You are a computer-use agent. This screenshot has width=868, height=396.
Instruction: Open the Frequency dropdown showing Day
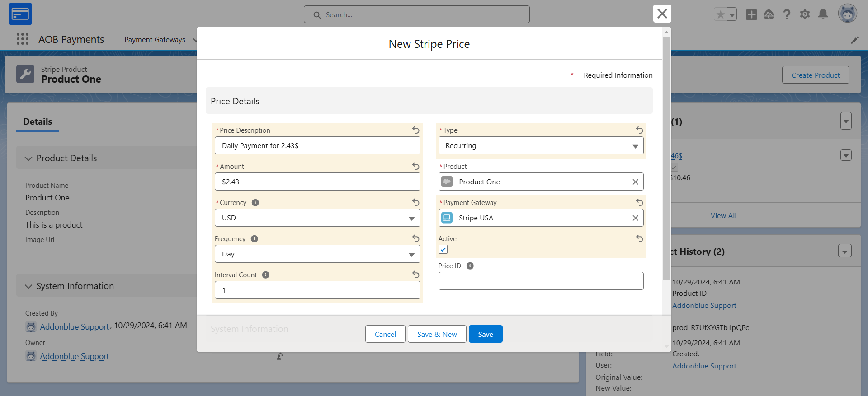[317, 254]
